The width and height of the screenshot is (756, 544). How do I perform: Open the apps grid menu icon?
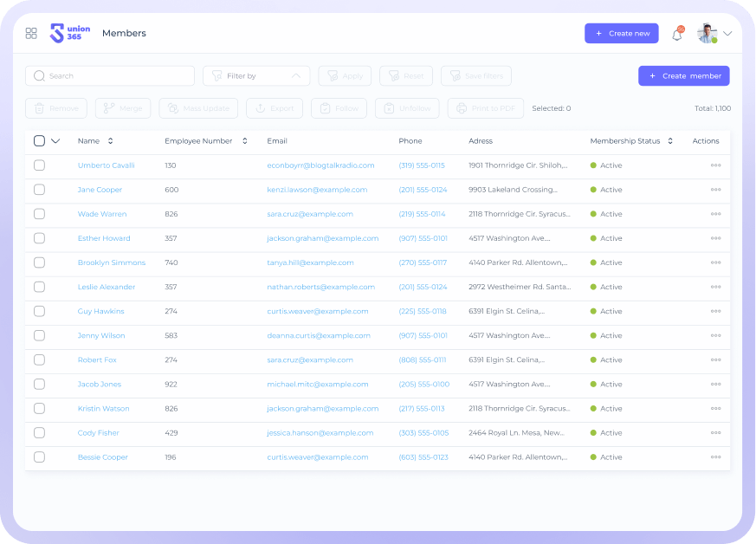coord(31,34)
